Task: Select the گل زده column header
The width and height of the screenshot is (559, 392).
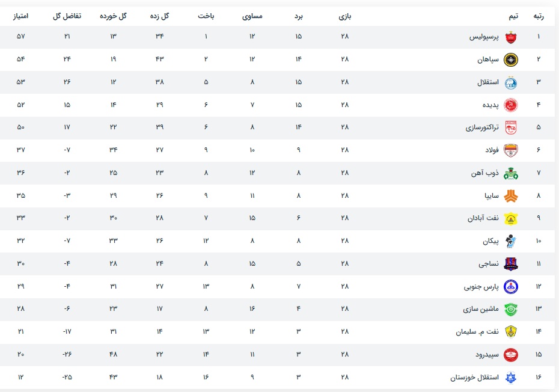Action: tap(159, 16)
